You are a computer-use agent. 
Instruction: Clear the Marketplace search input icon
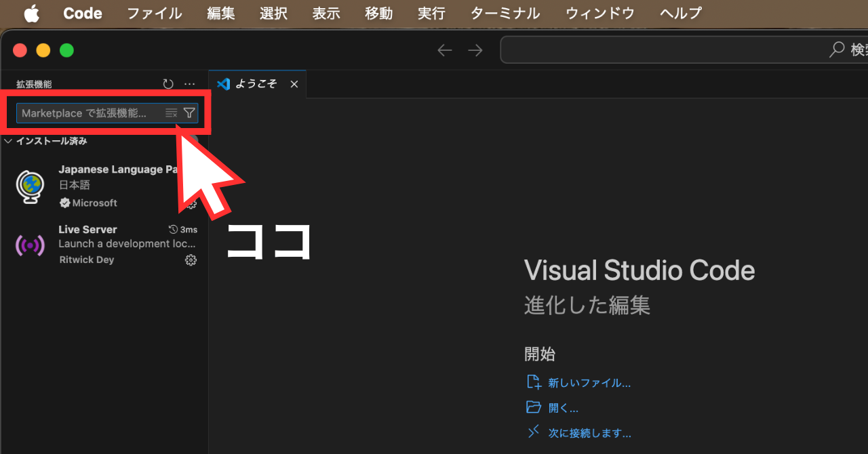click(171, 112)
